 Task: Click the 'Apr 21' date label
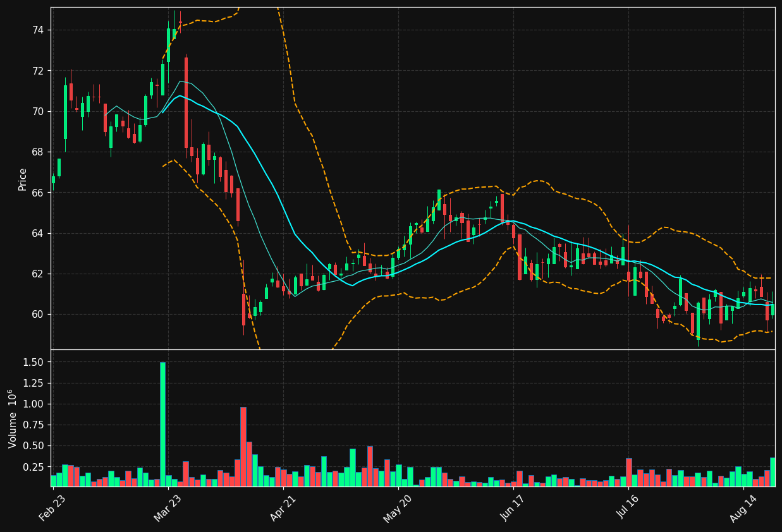[x=283, y=507]
